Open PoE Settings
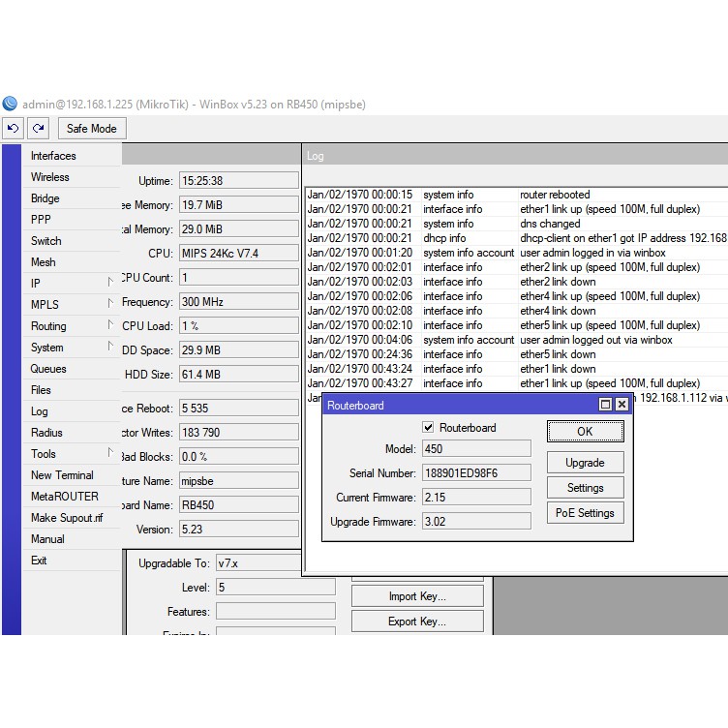This screenshot has height=728, width=728. pos(585,513)
